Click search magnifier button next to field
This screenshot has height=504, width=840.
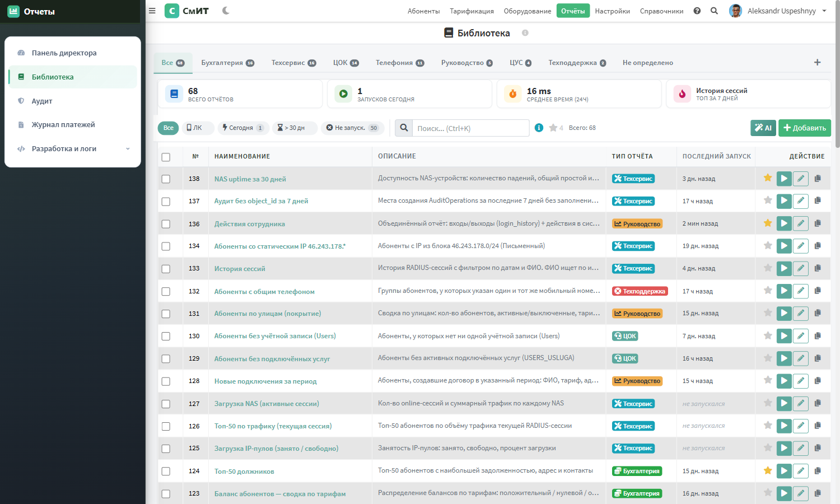pyautogui.click(x=404, y=128)
